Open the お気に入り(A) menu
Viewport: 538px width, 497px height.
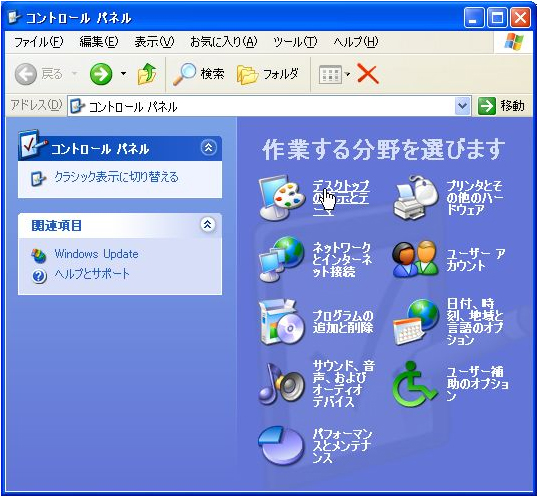(x=223, y=42)
